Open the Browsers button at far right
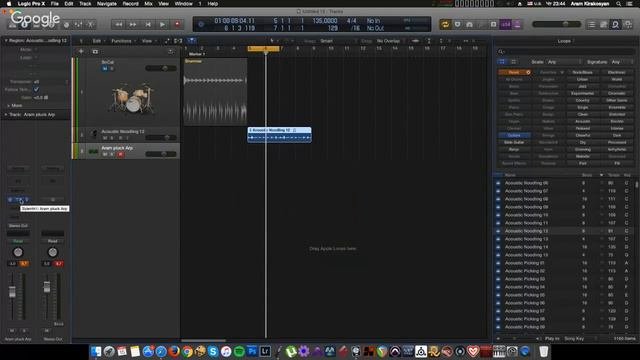 pos(628,25)
